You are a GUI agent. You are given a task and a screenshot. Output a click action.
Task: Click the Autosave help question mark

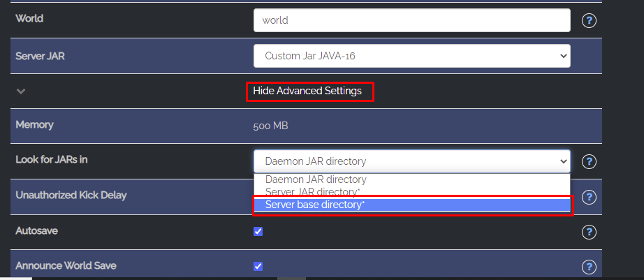pyautogui.click(x=589, y=232)
